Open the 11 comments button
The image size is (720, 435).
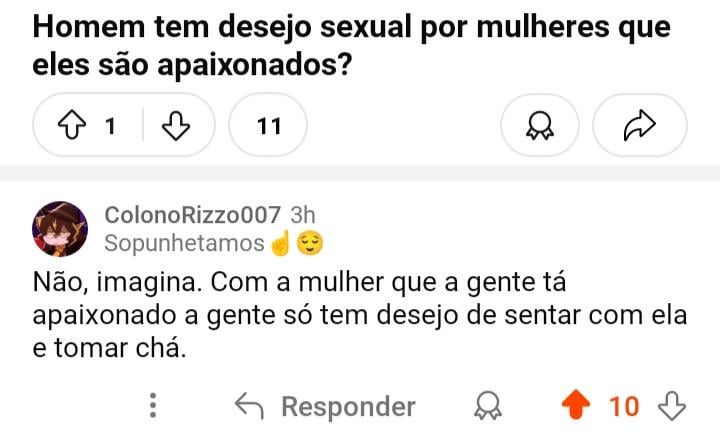point(268,126)
